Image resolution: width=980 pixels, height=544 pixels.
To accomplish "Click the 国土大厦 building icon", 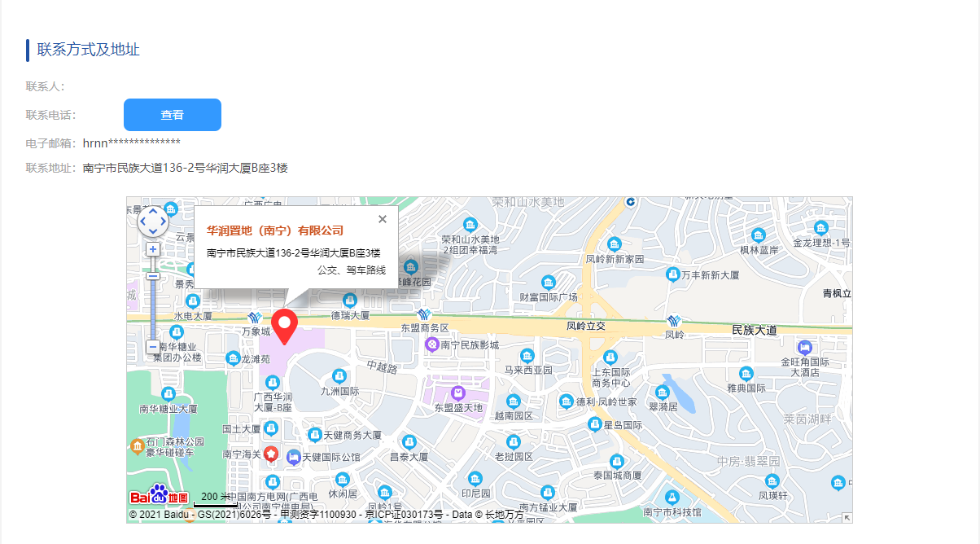I will pos(270,428).
